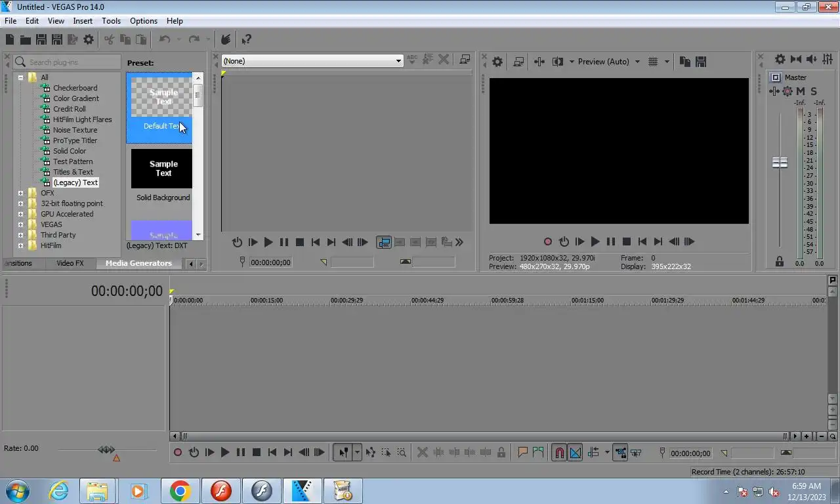Open Google Chrome from the taskbar

(180, 491)
